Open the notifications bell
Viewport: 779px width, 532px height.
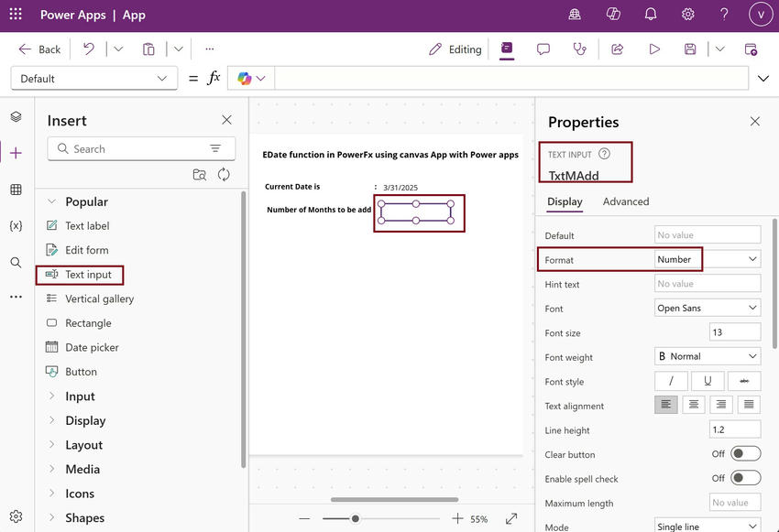click(651, 14)
